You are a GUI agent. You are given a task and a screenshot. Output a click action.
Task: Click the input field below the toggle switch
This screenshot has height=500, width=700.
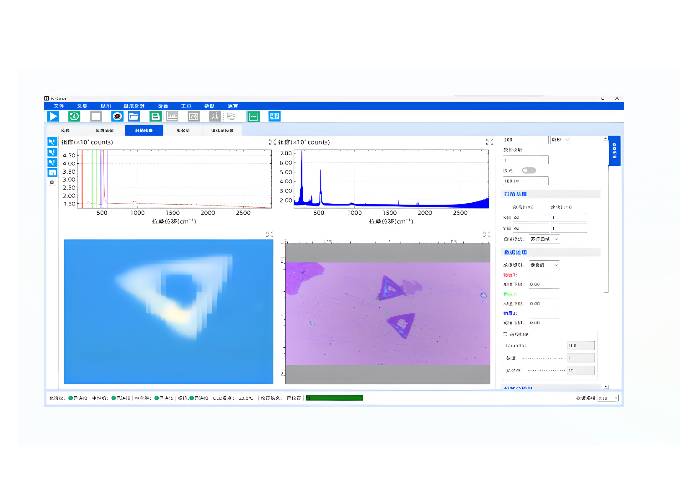525,181
